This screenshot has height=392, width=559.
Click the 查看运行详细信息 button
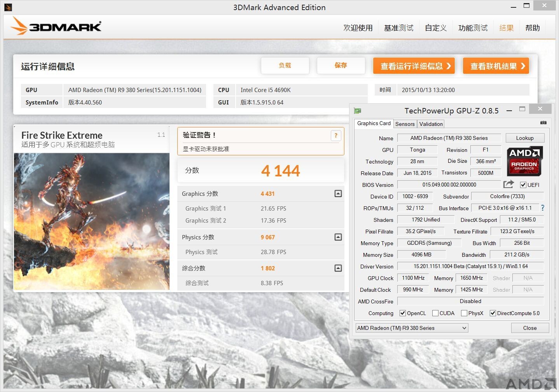tap(414, 66)
